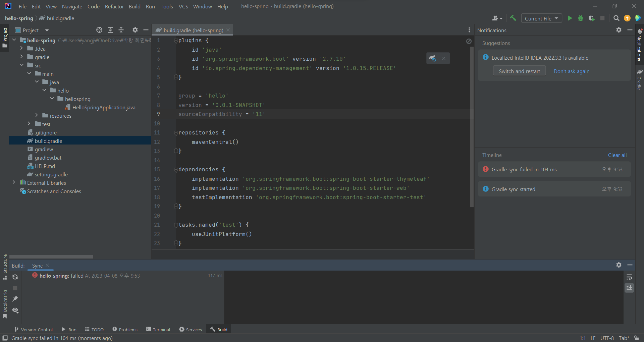644x342 pixels.
Task: Toggle the Bookmarks side tool window
Action: click(x=5, y=304)
